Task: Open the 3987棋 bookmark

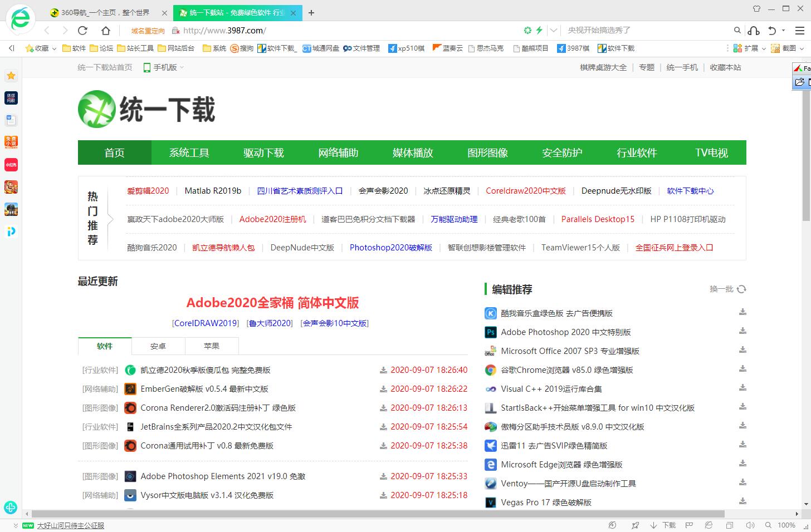Action: click(573, 48)
